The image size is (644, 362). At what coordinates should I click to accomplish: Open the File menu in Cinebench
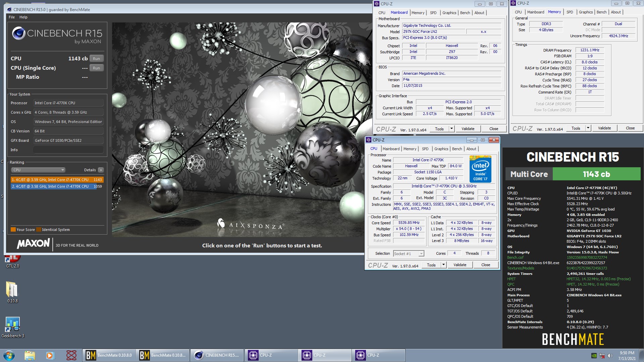pos(12,17)
